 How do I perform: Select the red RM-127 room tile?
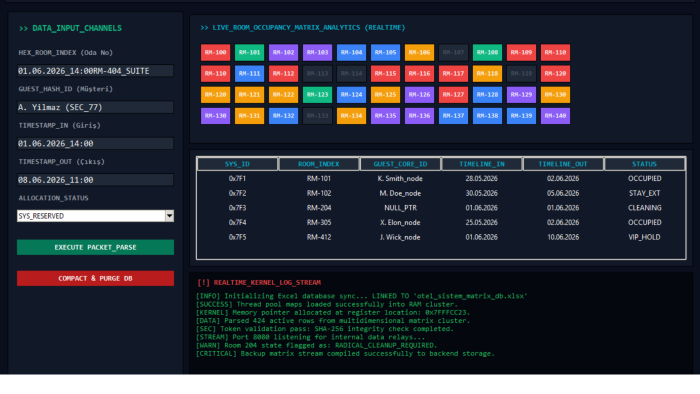[453, 95]
